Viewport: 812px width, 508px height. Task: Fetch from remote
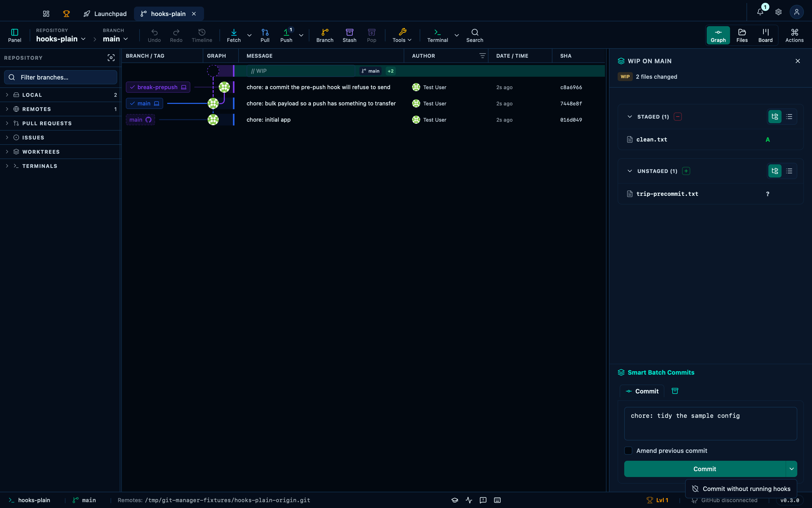point(234,35)
